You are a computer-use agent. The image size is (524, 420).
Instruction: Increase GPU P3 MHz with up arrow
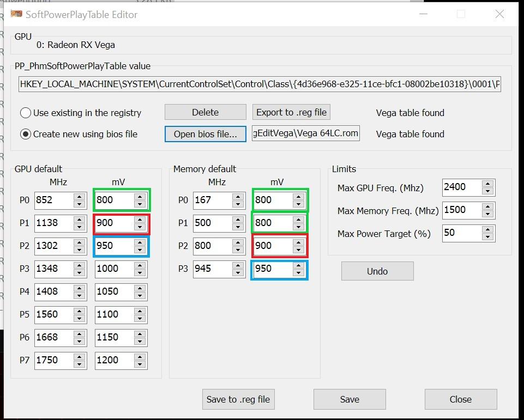pos(80,265)
